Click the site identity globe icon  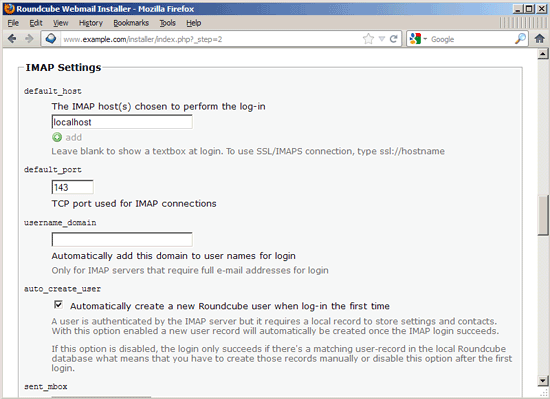click(51, 39)
